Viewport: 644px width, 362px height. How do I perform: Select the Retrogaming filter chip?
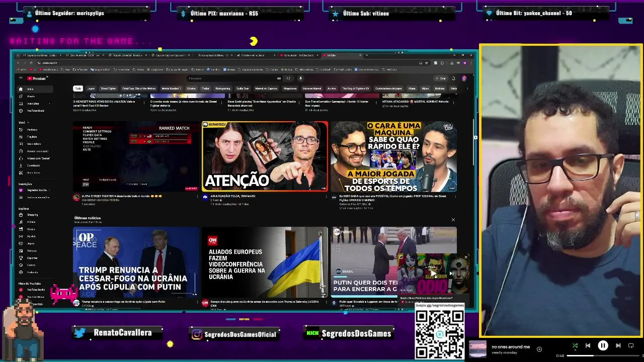click(222, 88)
